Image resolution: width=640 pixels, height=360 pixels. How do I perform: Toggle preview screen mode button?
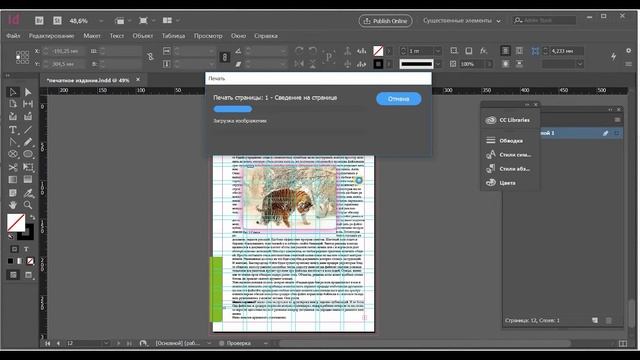pyautogui.click(x=28, y=275)
